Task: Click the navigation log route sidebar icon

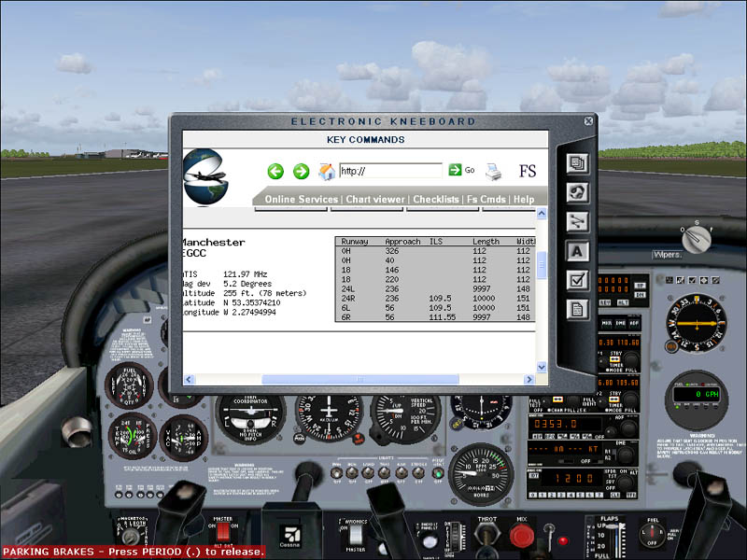Action: click(577, 221)
